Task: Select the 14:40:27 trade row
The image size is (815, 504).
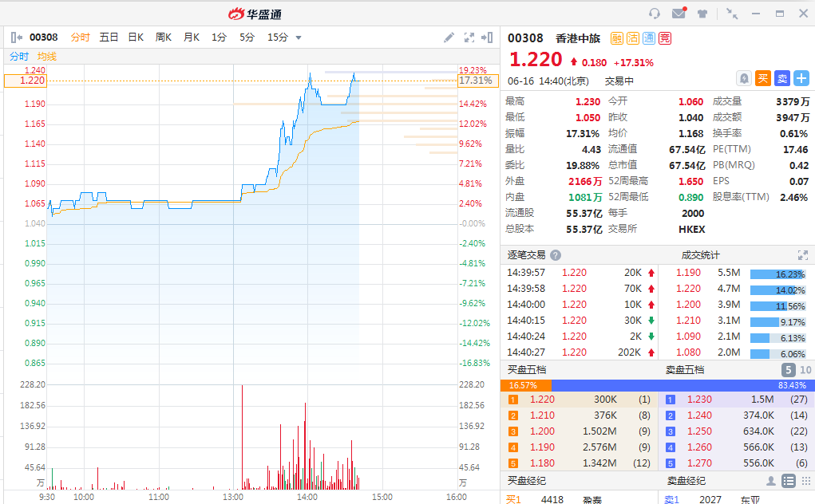Action: coord(580,352)
